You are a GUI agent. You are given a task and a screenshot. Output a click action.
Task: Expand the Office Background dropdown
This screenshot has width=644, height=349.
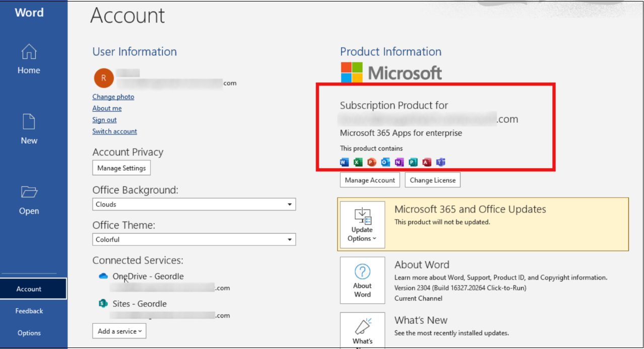tap(194, 204)
